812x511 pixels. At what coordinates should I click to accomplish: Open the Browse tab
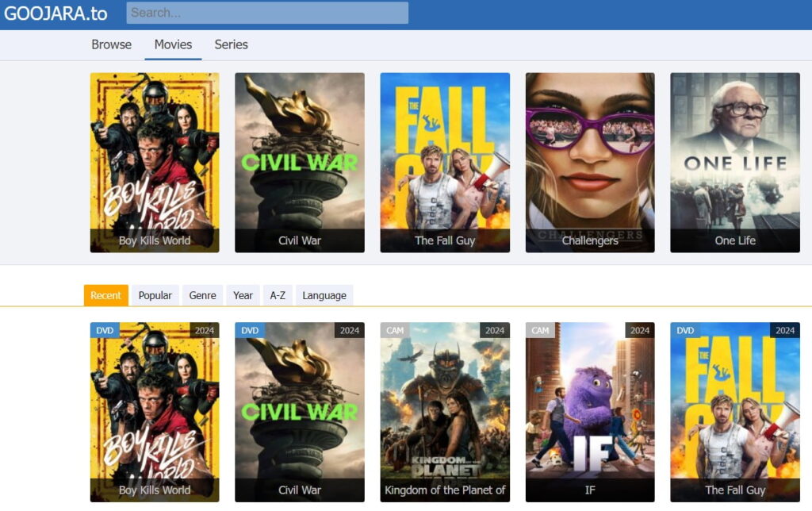click(x=111, y=44)
